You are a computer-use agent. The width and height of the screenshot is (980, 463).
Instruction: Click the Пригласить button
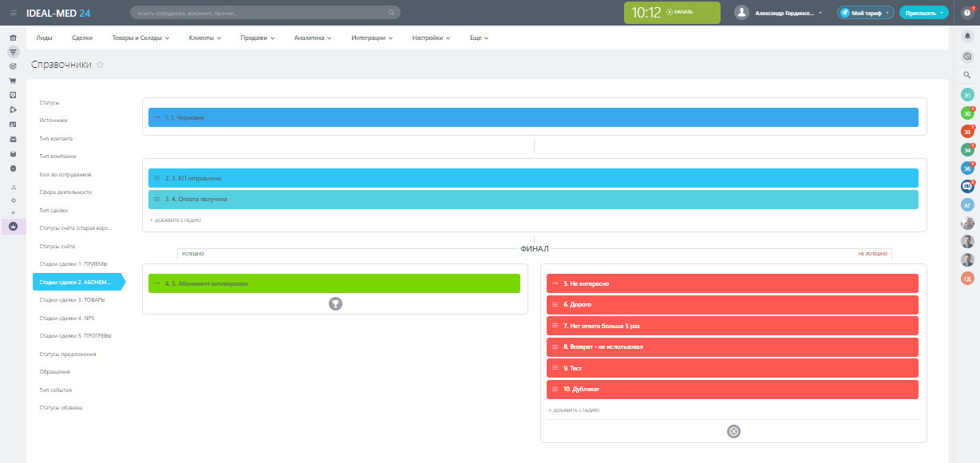coord(923,13)
